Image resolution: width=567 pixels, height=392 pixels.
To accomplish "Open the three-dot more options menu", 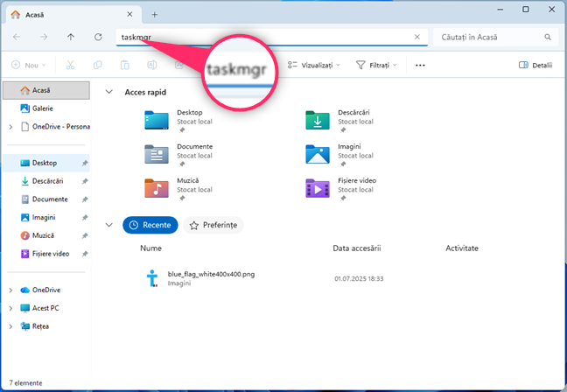I will 420,65.
